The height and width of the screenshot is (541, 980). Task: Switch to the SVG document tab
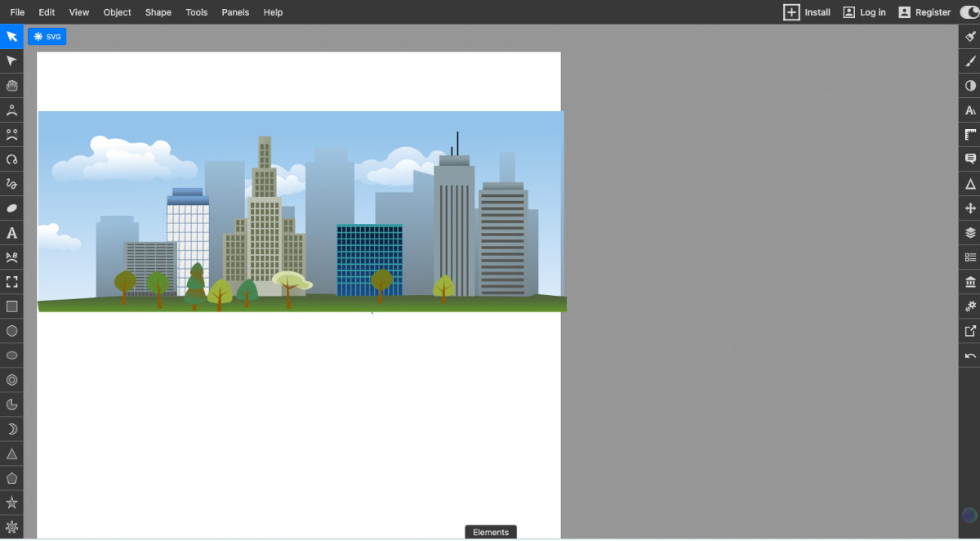click(x=47, y=36)
